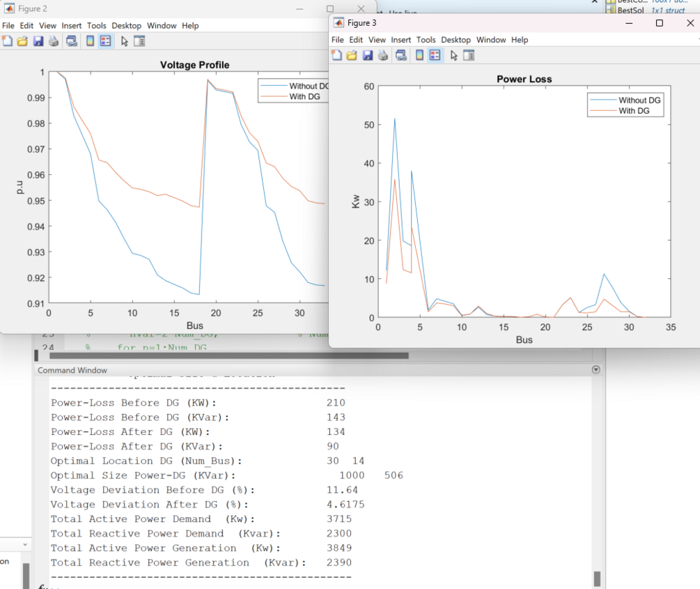The image size is (700, 589).
Task: Open Window menu in Figure 2
Action: click(162, 26)
